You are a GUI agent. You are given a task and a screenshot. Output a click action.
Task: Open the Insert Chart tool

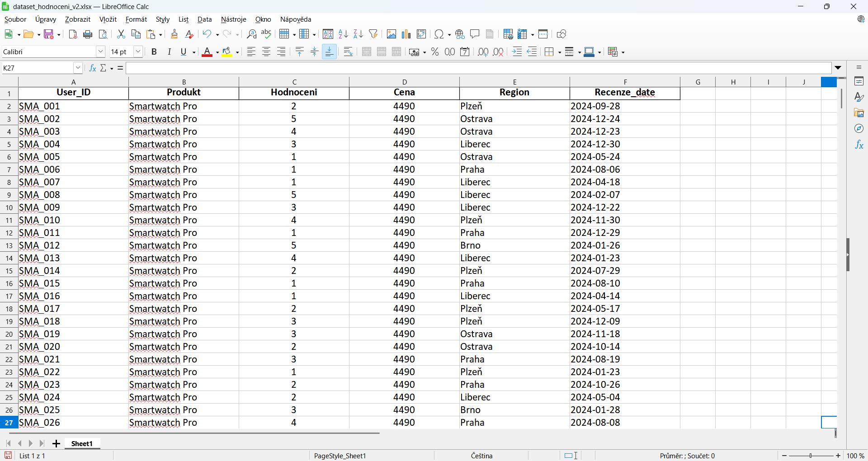pos(406,34)
